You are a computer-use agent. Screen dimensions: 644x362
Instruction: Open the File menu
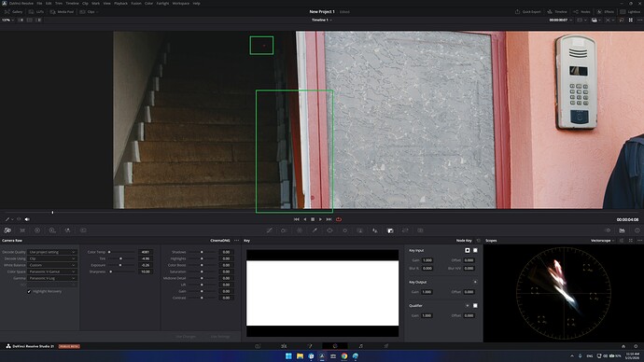coord(39,4)
